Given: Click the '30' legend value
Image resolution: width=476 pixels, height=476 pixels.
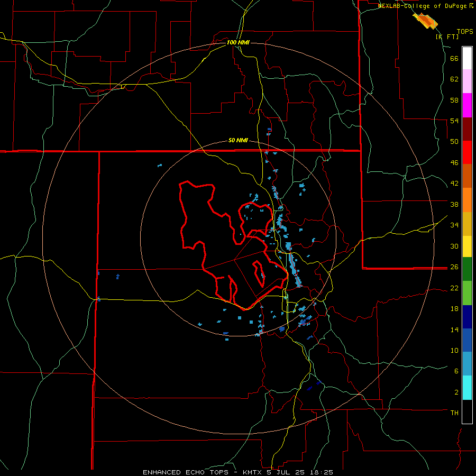Looking at the screenshot, I should tap(454, 246).
